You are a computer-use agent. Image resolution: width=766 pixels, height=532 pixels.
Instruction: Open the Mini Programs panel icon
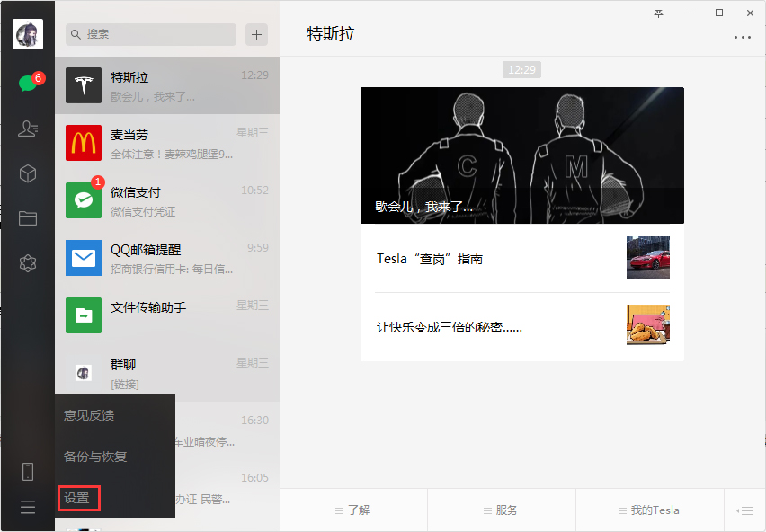[27, 262]
